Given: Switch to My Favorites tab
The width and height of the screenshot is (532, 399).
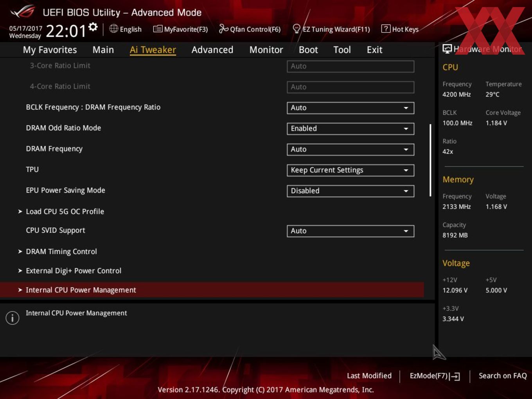Looking at the screenshot, I should (50, 50).
